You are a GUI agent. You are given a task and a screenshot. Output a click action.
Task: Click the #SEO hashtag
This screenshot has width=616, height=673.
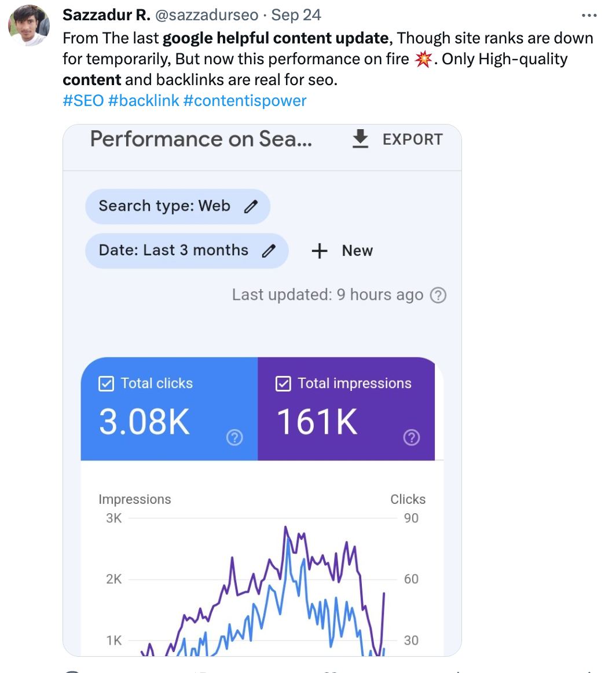tap(83, 101)
